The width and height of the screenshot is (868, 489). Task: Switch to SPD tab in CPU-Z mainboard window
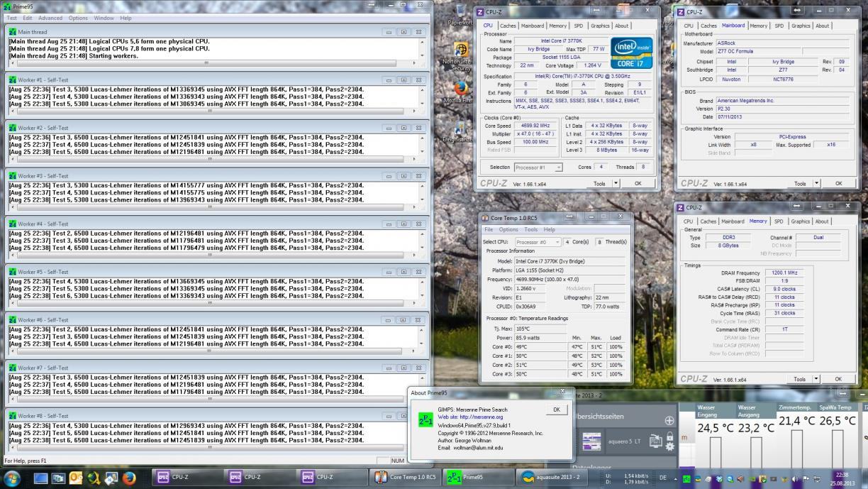pos(779,26)
